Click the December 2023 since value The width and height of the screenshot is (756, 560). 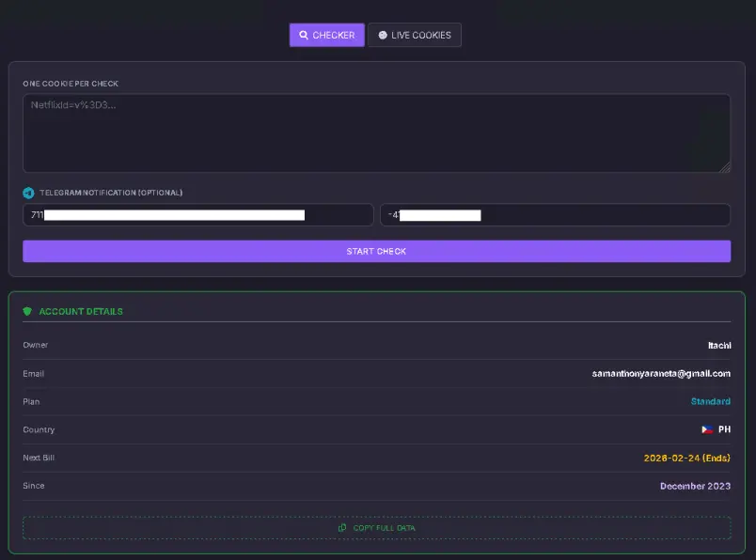(x=695, y=486)
